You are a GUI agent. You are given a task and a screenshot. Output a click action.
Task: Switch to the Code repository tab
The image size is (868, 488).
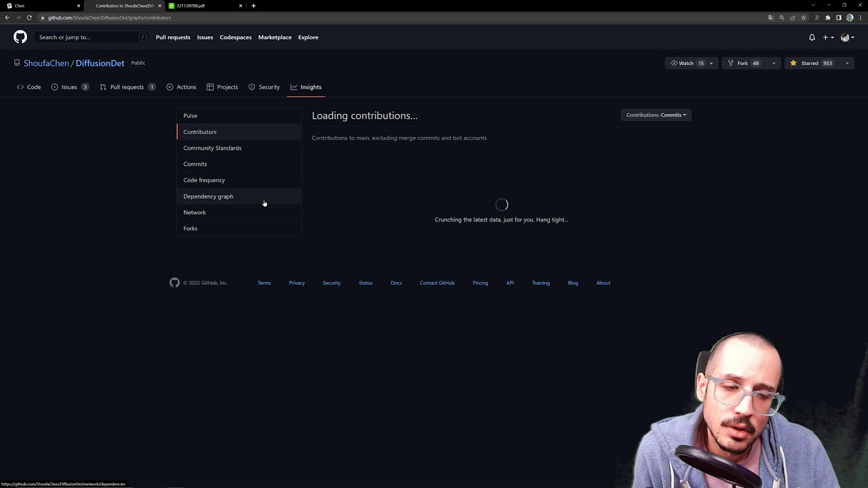29,87
